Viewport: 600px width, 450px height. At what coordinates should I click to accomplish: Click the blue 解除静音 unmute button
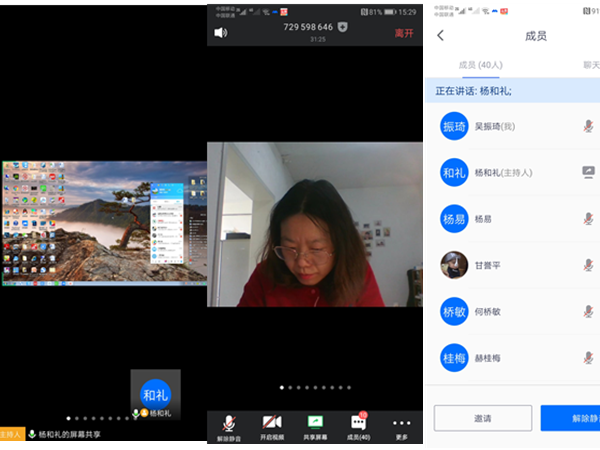570,418
